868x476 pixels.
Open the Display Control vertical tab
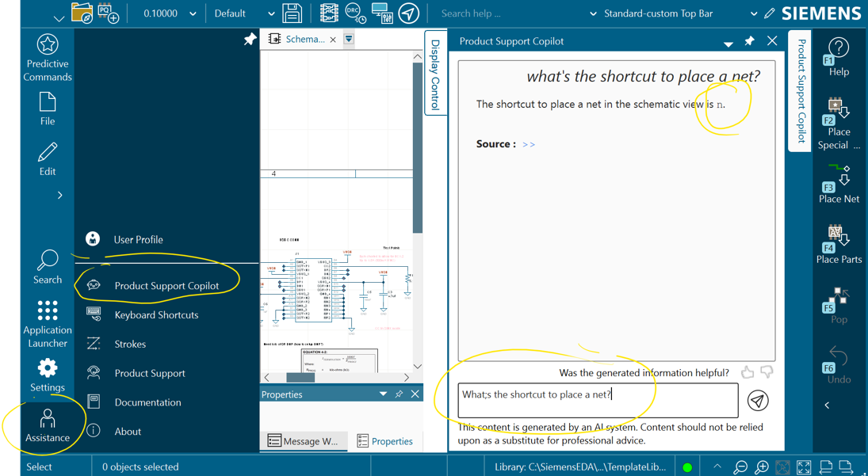434,74
